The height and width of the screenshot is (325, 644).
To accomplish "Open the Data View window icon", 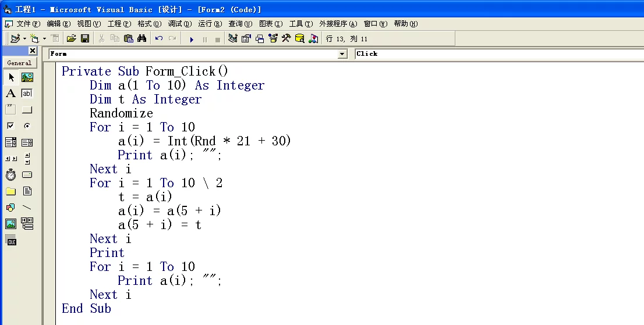I will [x=300, y=38].
